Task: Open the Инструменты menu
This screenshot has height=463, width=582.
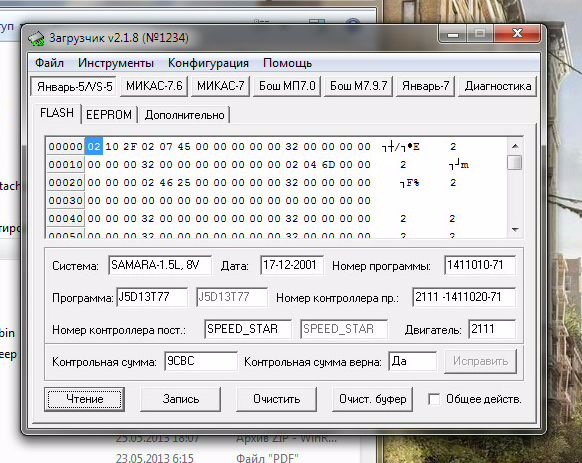Action: click(116, 63)
